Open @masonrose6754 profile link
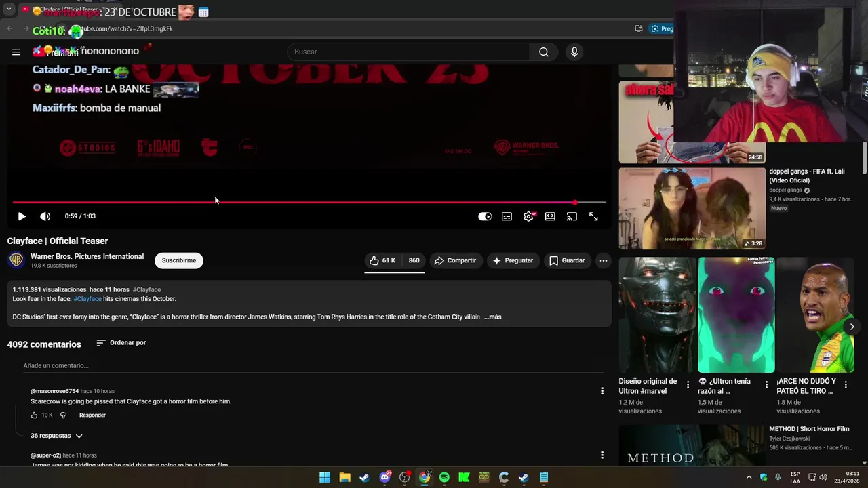The width and height of the screenshot is (868, 488). pos(54,391)
